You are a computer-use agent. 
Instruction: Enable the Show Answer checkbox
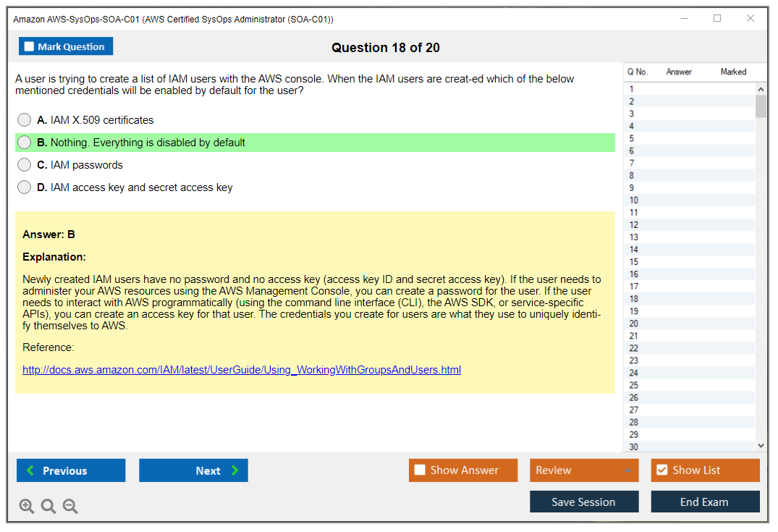pyautogui.click(x=420, y=470)
